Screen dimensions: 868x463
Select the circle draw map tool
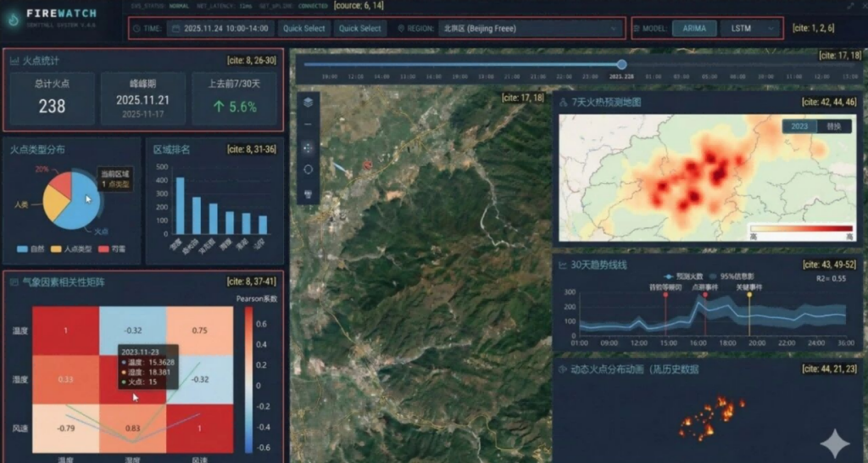[x=308, y=170]
